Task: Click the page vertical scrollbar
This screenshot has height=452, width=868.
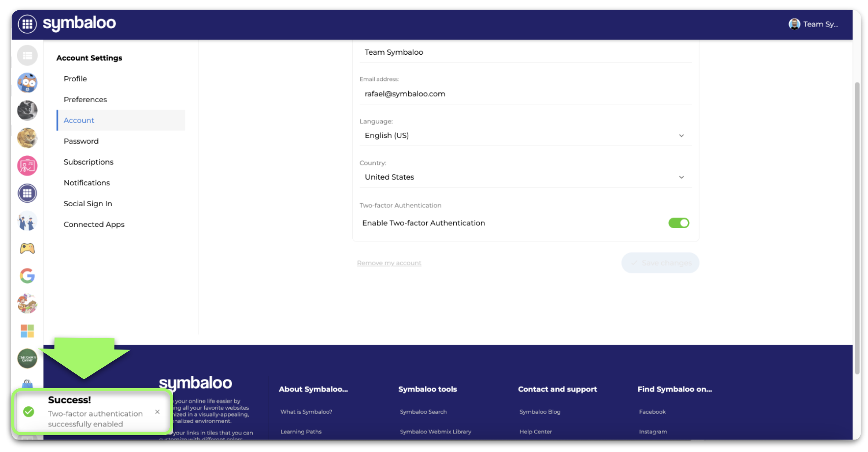Action: pyautogui.click(x=857, y=228)
